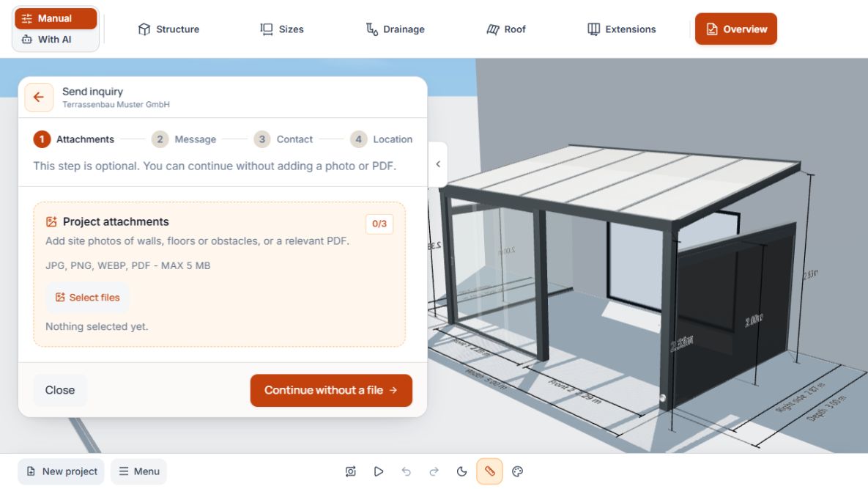Start a New project

pyautogui.click(x=62, y=472)
